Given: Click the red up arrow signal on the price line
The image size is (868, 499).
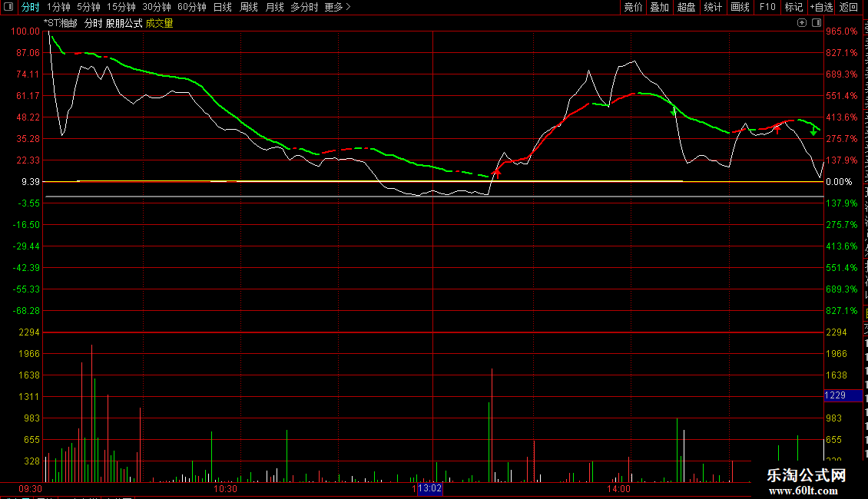Looking at the screenshot, I should pos(497,173).
